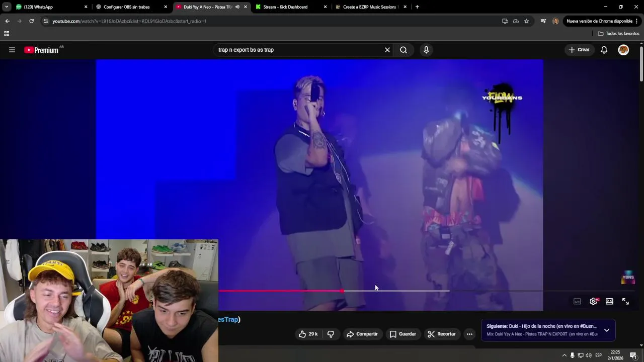This screenshot has width=644, height=362.
Task: Open the Windows notification center
Action: click(x=633, y=355)
